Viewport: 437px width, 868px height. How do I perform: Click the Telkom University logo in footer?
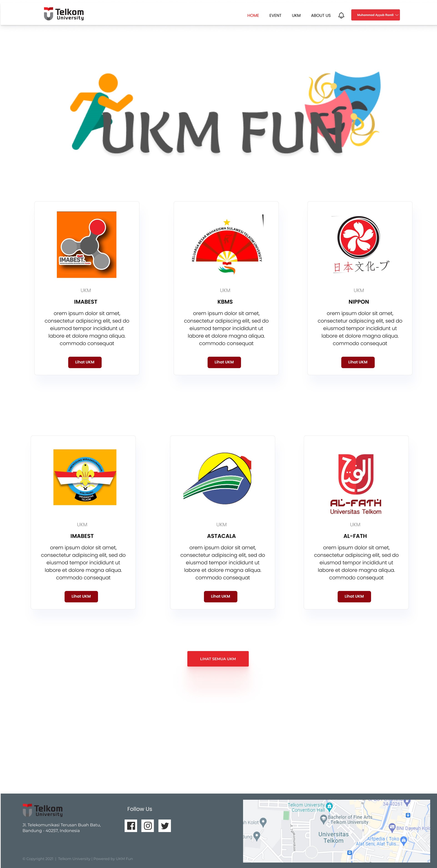43,810
